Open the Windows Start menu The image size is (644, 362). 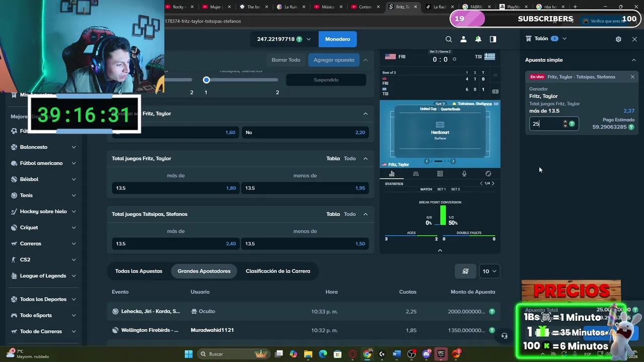pos(188,354)
